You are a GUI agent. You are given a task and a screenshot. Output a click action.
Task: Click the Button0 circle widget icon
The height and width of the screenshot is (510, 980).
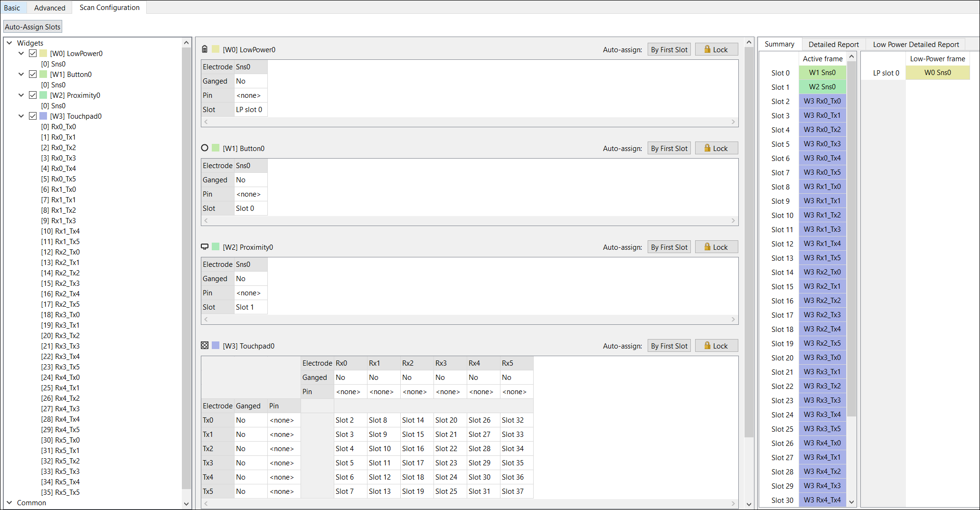pyautogui.click(x=205, y=148)
